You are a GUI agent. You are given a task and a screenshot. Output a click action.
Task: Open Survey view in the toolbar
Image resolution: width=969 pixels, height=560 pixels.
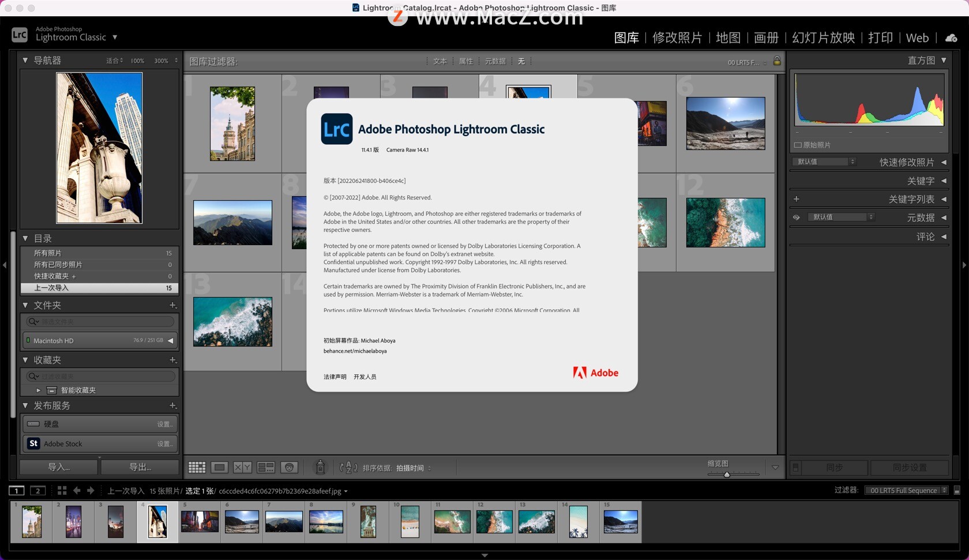[x=266, y=467]
